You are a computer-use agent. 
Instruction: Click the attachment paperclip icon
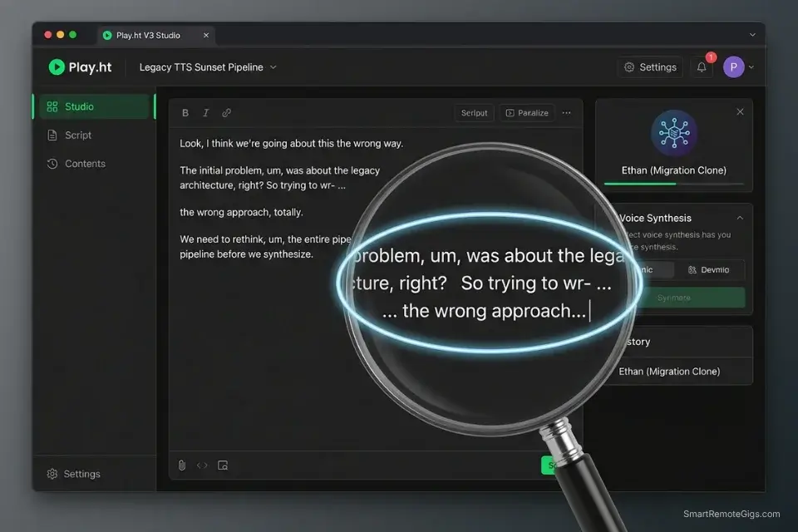182,465
